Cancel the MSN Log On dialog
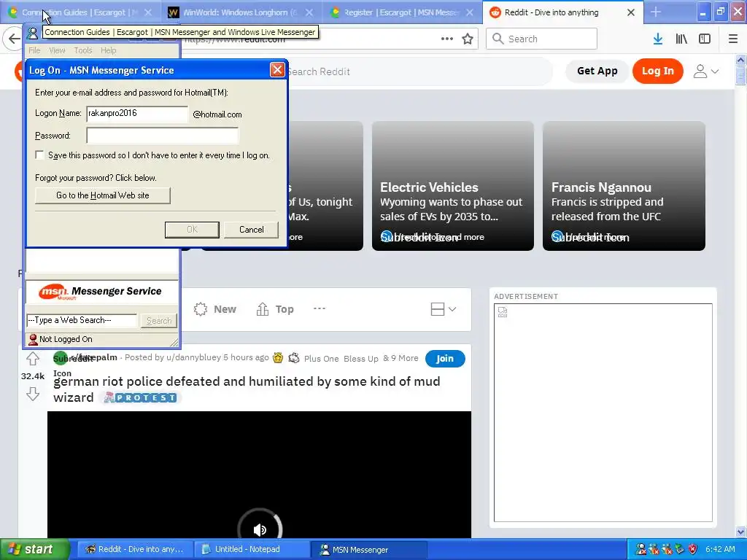This screenshot has width=747, height=560. (x=251, y=230)
